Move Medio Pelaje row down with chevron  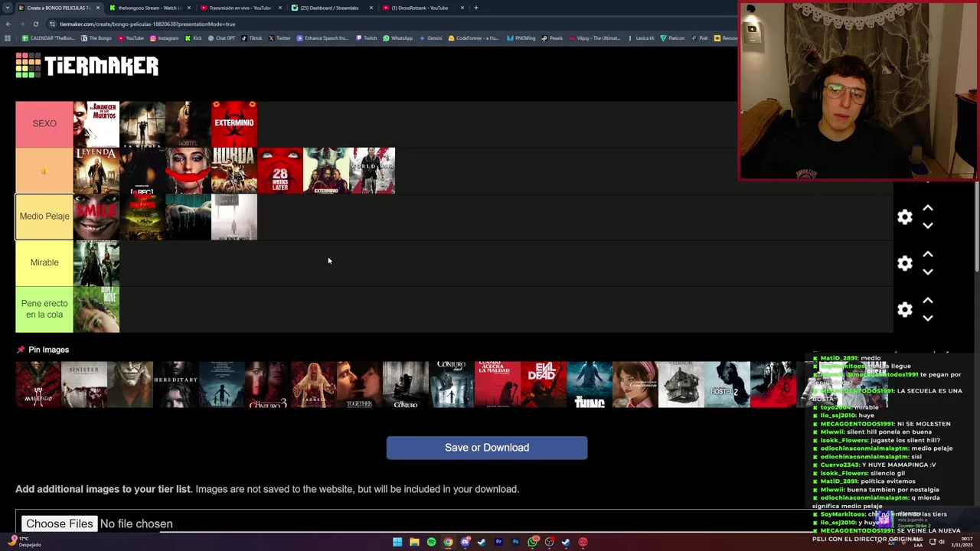tap(928, 226)
